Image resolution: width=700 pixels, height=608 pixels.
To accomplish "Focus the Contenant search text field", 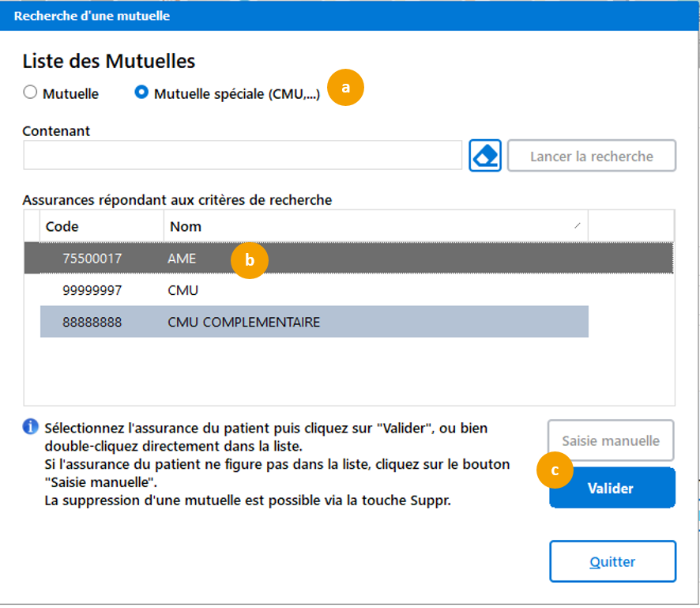I will (x=242, y=156).
